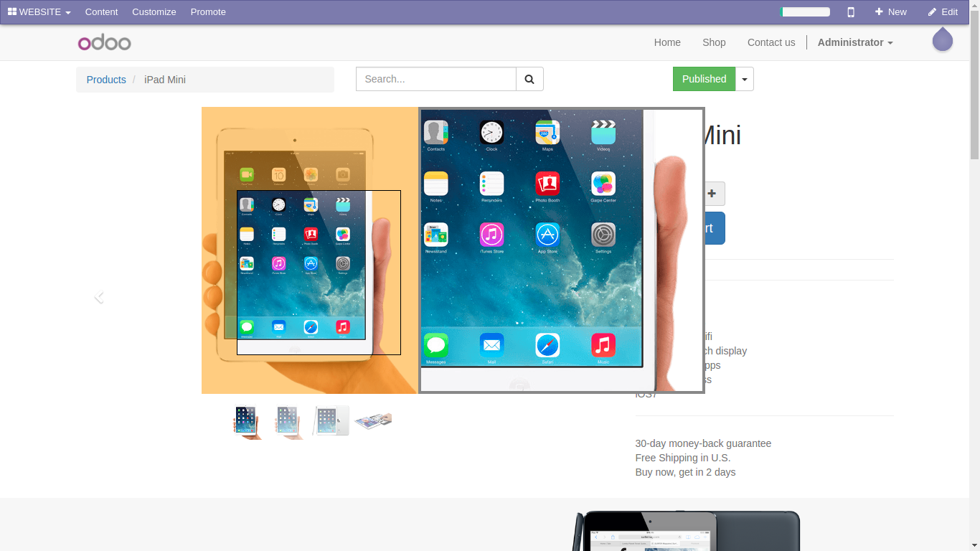Click the purple droplet tip icon

[x=942, y=40]
